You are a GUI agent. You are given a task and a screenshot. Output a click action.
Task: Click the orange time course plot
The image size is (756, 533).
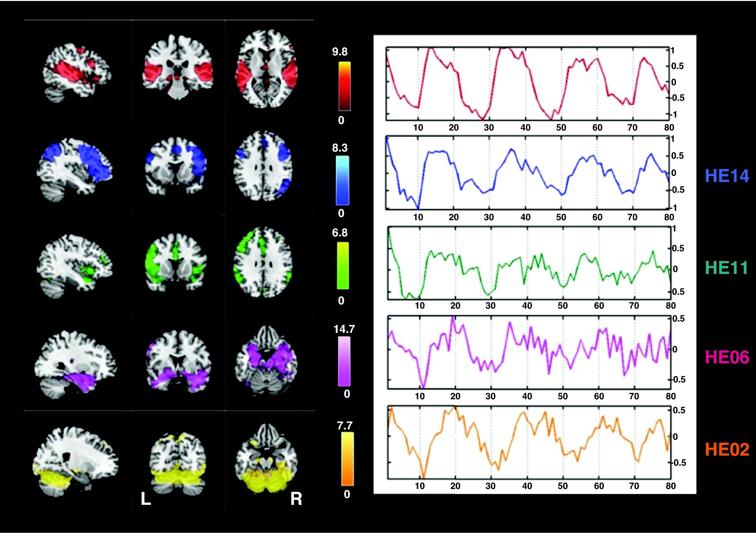529,443
